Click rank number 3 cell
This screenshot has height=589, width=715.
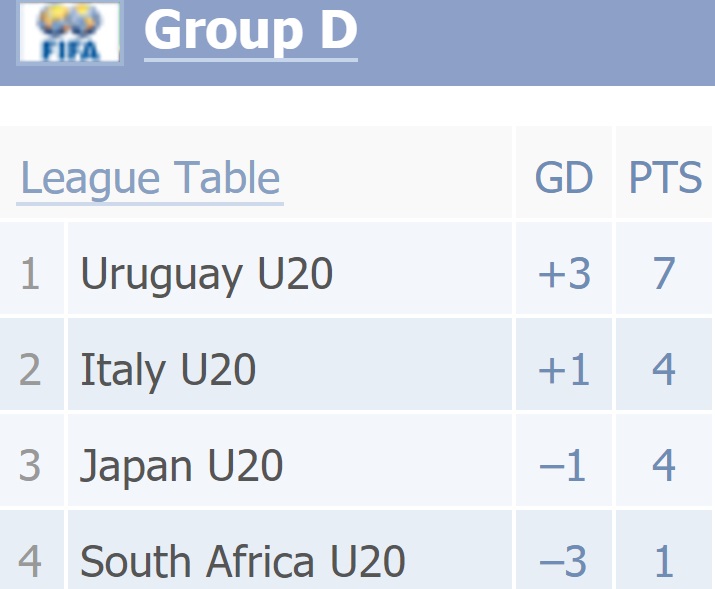coord(30,465)
